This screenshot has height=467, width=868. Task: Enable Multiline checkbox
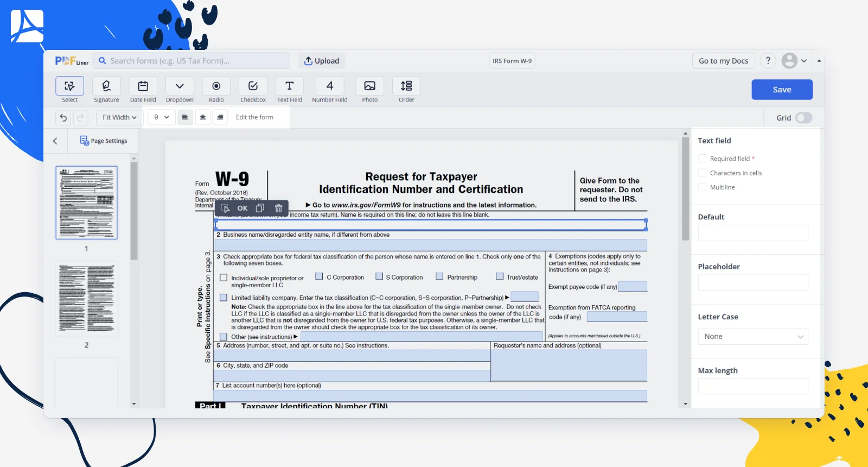[x=702, y=187]
